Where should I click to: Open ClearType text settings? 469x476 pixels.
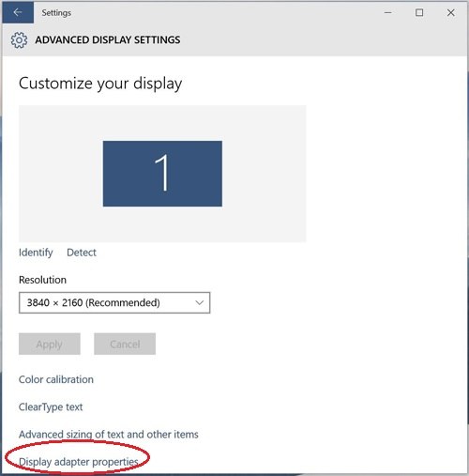click(51, 407)
